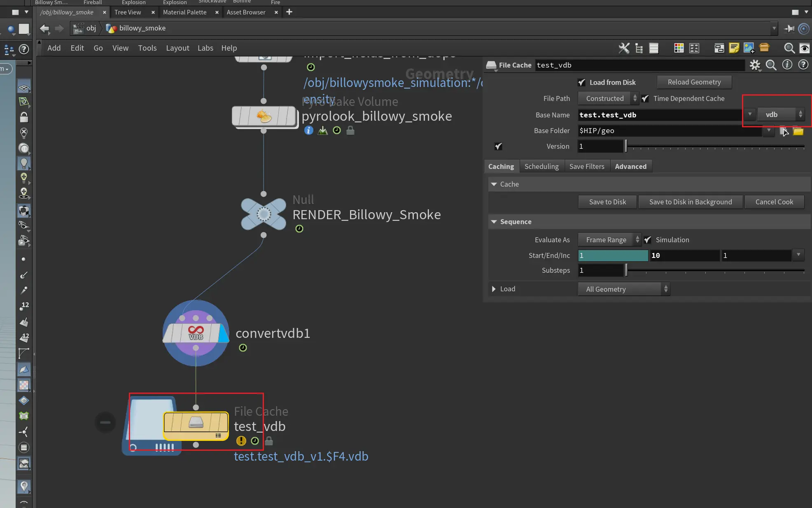Toggle Time Dependent Cache checkbox
812x508 pixels.
point(645,98)
